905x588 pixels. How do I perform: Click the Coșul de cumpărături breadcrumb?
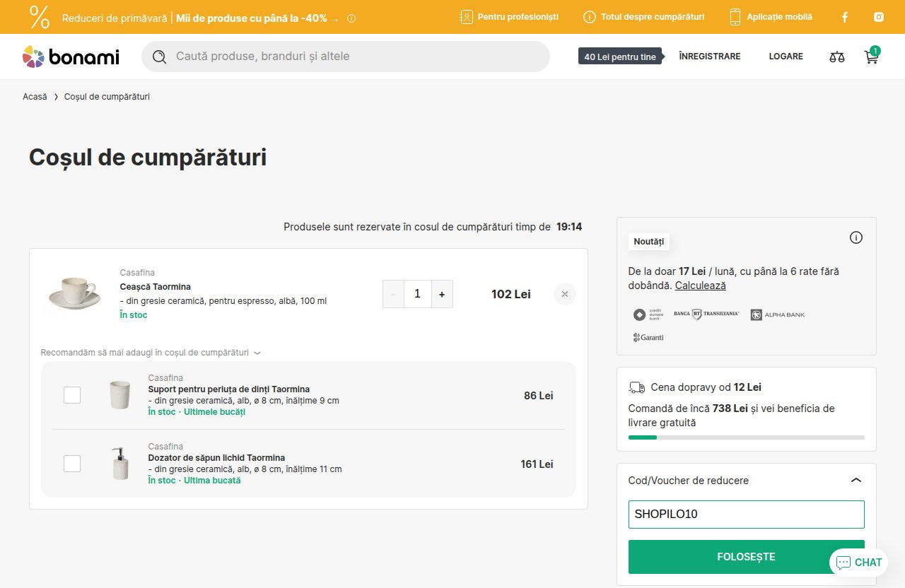[107, 96]
